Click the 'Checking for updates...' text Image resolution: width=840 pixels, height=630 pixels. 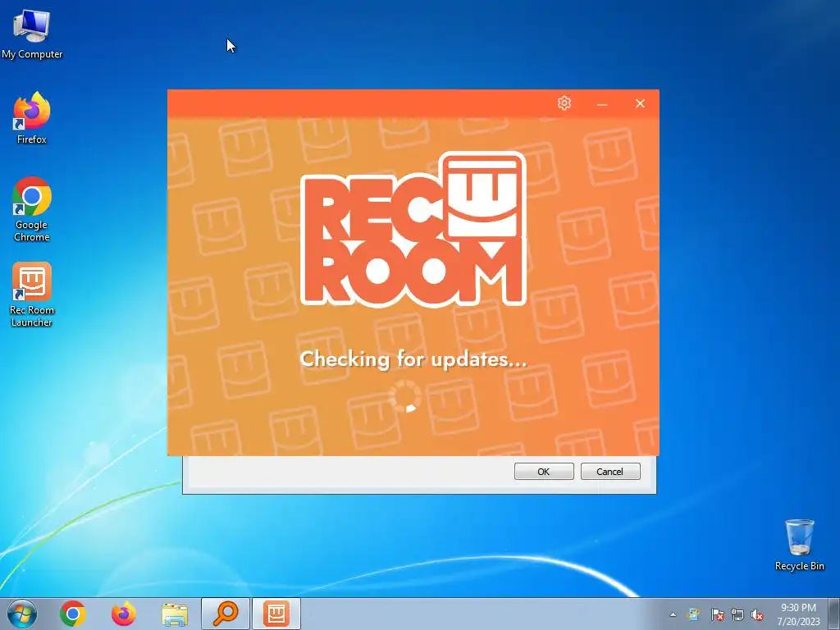413,359
